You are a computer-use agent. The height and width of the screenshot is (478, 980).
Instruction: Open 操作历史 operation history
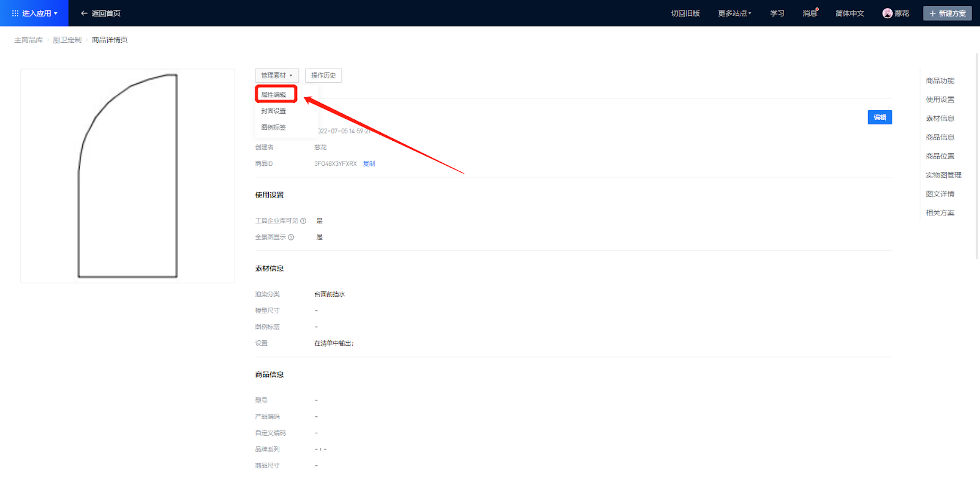pyautogui.click(x=323, y=75)
